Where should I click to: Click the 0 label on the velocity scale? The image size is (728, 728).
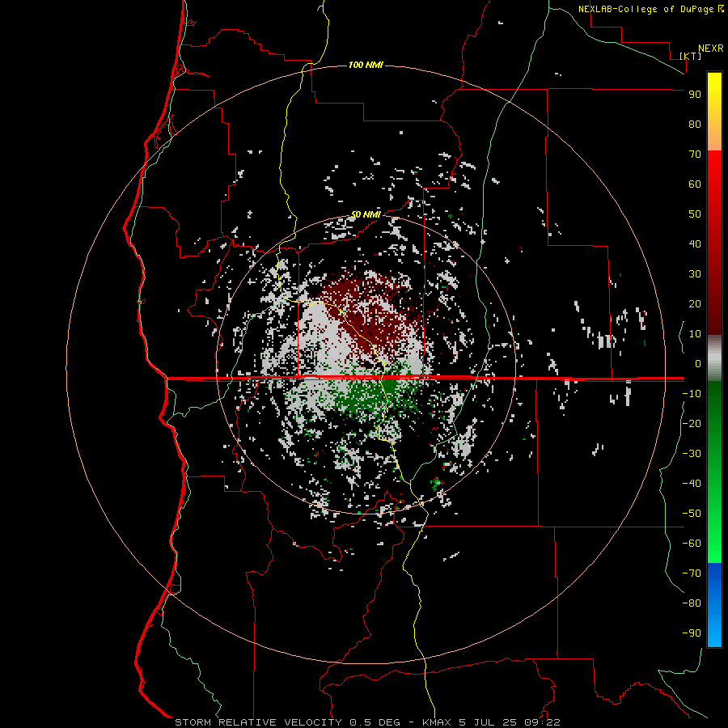[698, 364]
